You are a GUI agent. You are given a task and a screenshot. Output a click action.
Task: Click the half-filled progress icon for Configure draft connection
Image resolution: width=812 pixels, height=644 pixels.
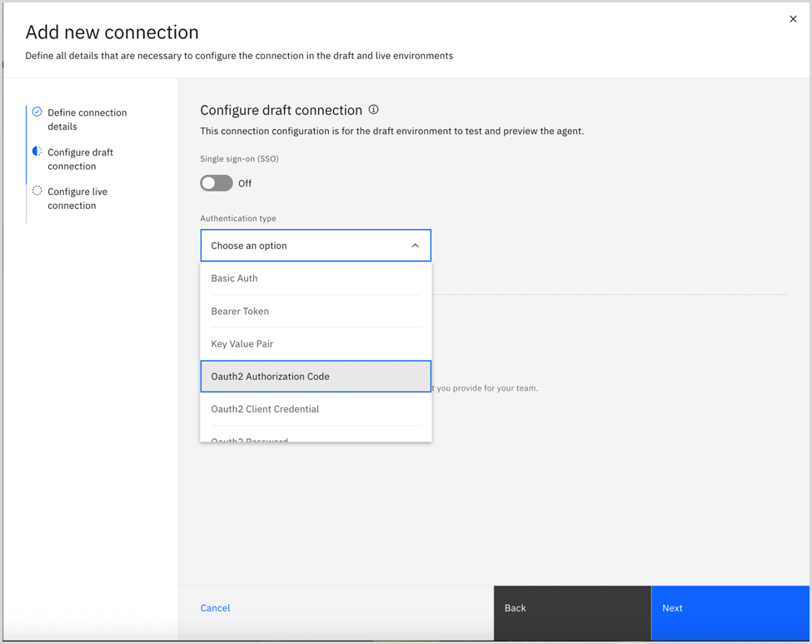pos(37,149)
